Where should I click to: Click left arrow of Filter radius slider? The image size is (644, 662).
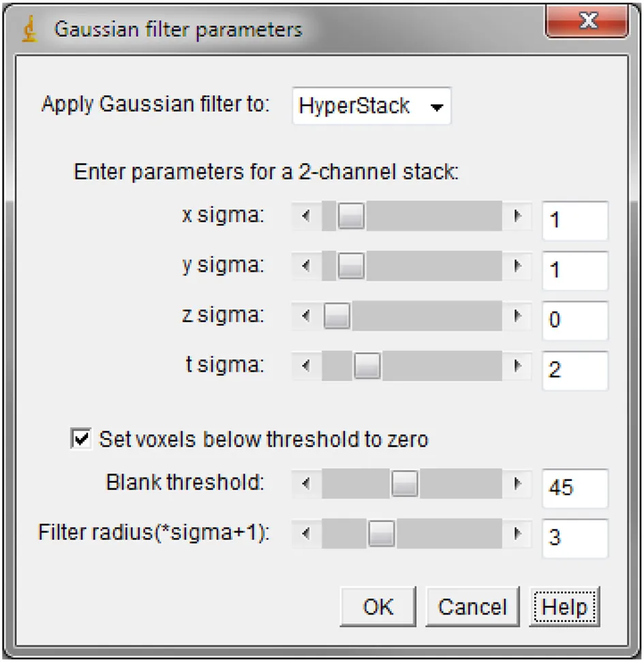click(x=307, y=535)
